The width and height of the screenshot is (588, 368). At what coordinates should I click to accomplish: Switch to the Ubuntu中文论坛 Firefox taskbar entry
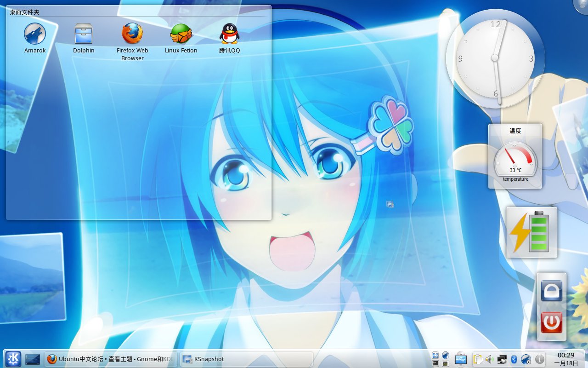click(111, 359)
